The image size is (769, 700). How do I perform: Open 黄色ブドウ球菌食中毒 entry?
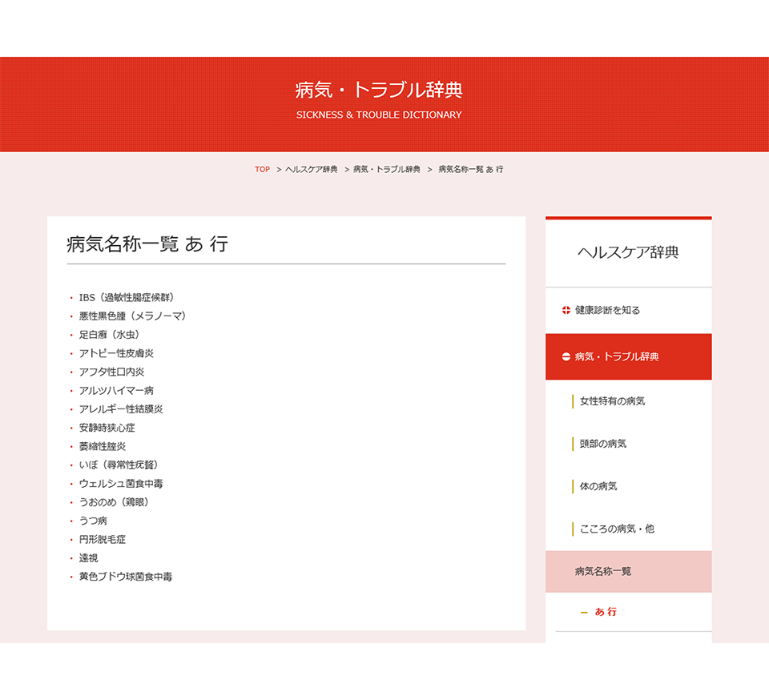[126, 577]
